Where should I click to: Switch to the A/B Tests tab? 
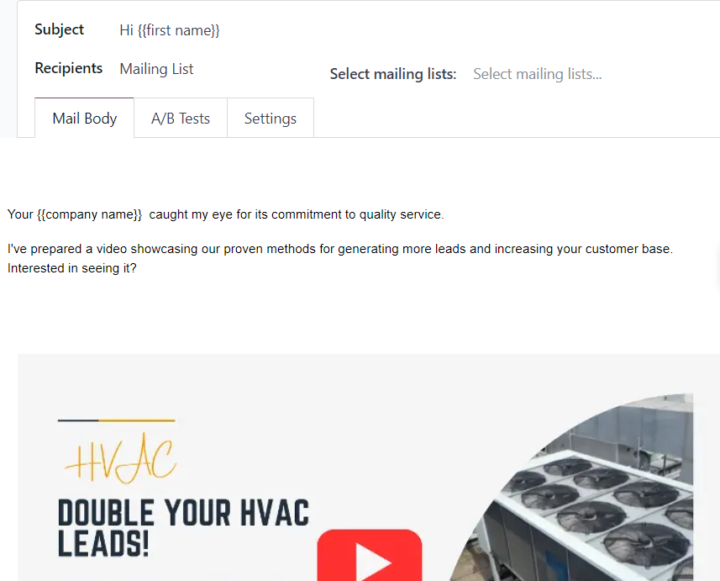click(180, 118)
